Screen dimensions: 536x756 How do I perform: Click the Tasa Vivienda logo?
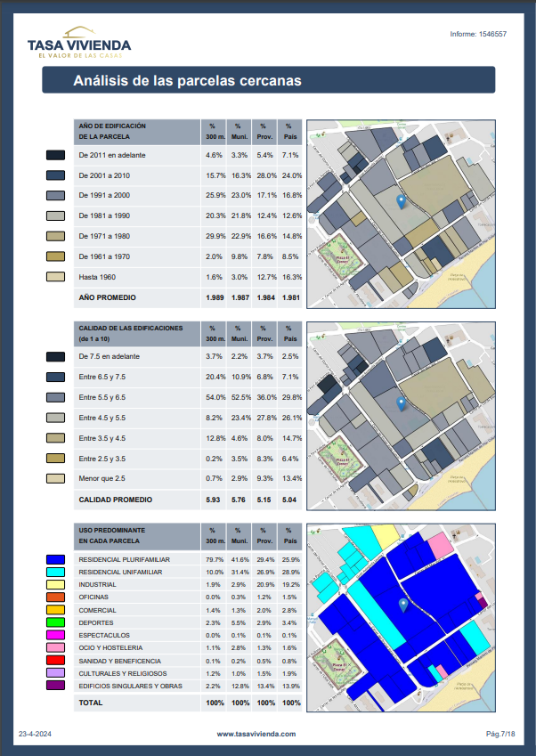79,43
